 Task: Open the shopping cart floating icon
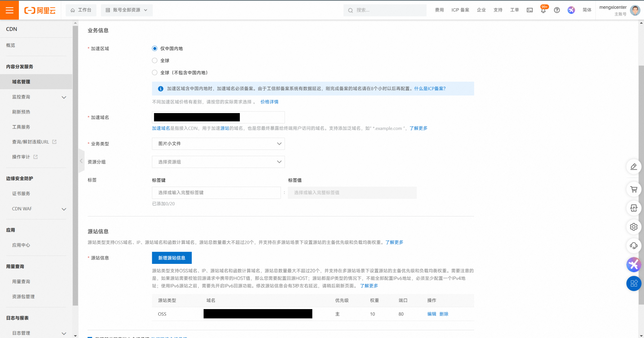(634, 189)
